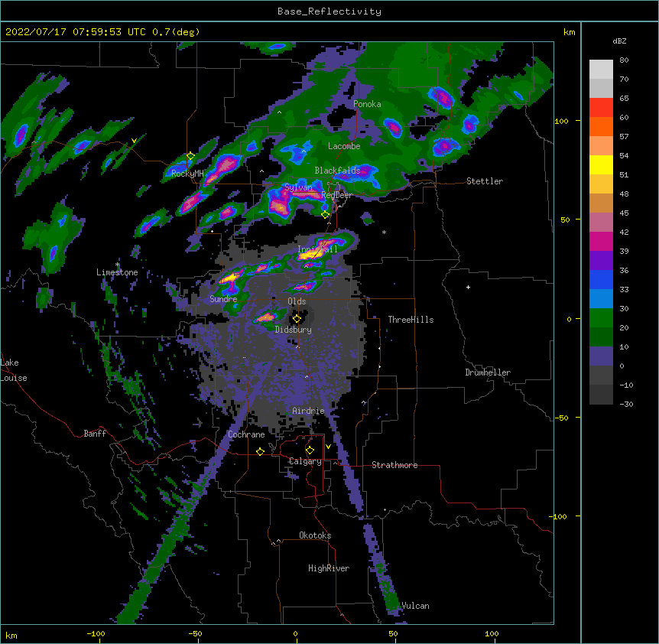Click the yellow diamond marker below Cochrane
The width and height of the screenshot is (659, 644).
260,451
